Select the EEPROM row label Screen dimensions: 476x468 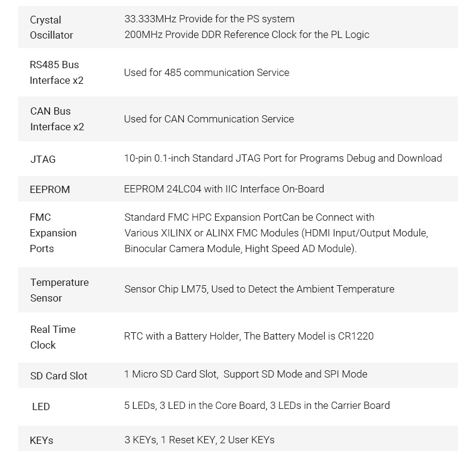coord(49,189)
